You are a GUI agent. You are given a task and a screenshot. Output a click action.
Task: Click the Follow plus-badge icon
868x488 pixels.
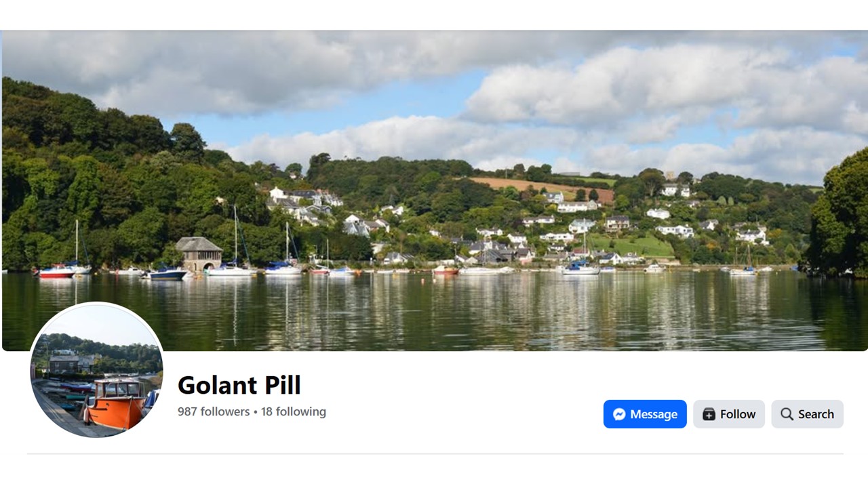click(x=709, y=414)
